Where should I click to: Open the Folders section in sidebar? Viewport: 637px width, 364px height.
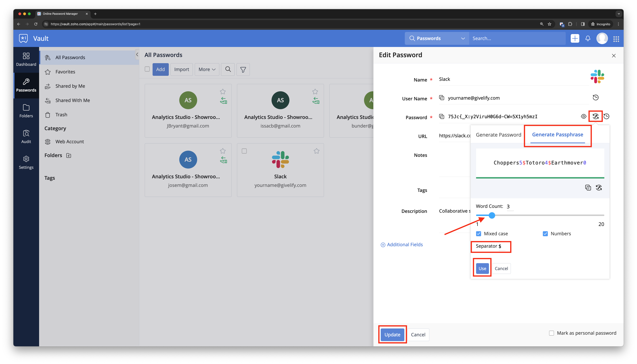tap(26, 111)
